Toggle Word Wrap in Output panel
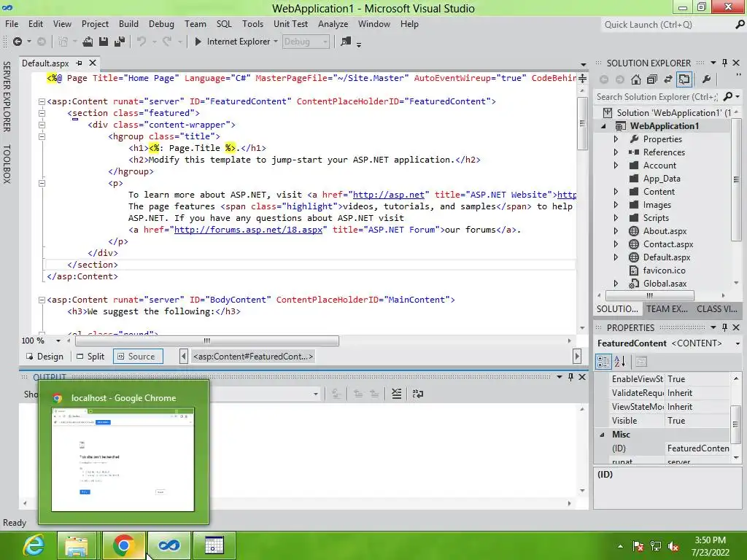Screen dimensions: 747x560 [x=418, y=394]
